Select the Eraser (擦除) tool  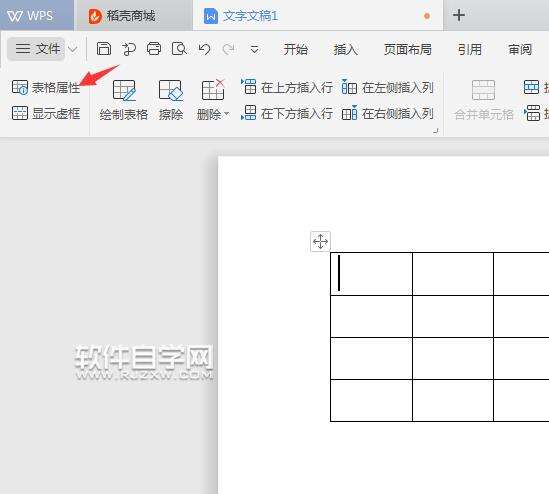click(171, 100)
